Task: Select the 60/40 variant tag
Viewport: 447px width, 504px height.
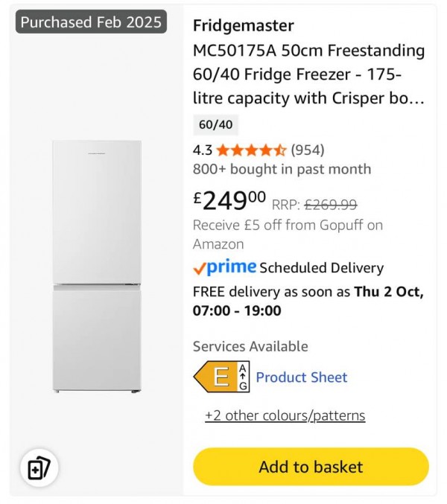Action: 215,124
